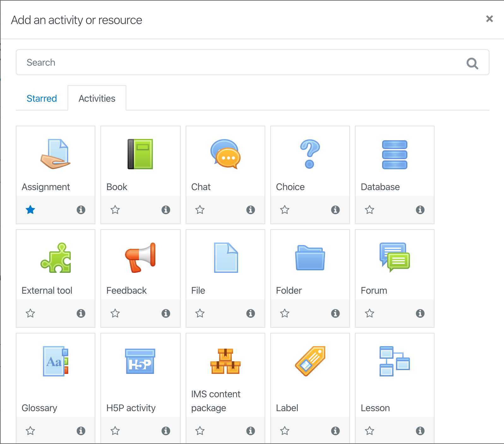Click the IMS content package text
The image size is (504, 444).
coord(216,401)
